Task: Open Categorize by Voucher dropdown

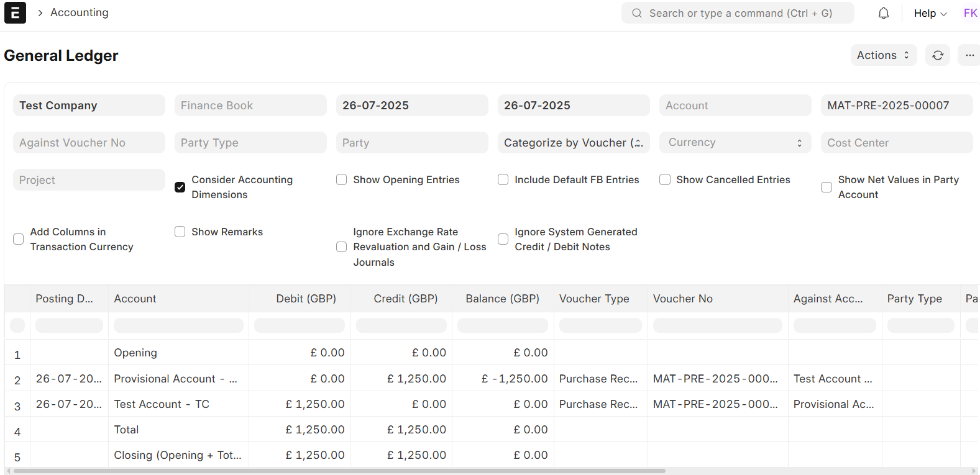Action: 573,143
